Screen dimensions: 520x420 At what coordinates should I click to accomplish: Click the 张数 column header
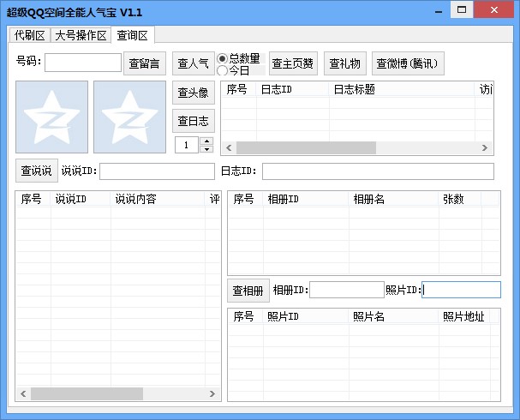click(460, 199)
